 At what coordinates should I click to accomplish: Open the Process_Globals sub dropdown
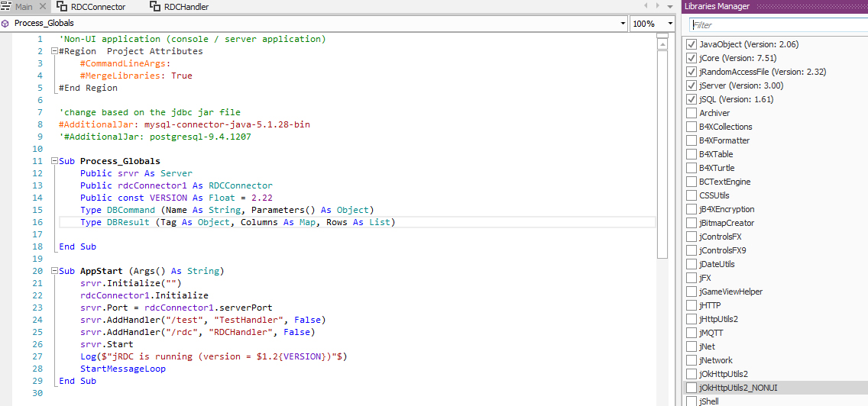(x=623, y=23)
